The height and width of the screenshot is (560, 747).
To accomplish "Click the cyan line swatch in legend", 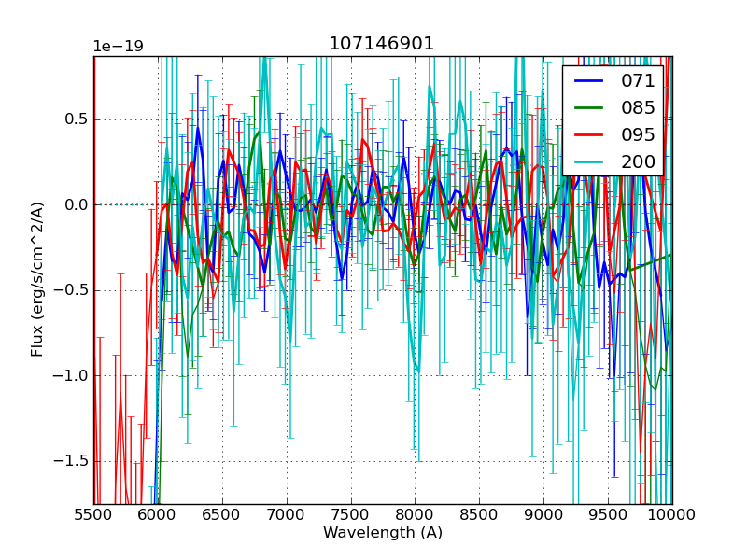I will tap(590, 161).
